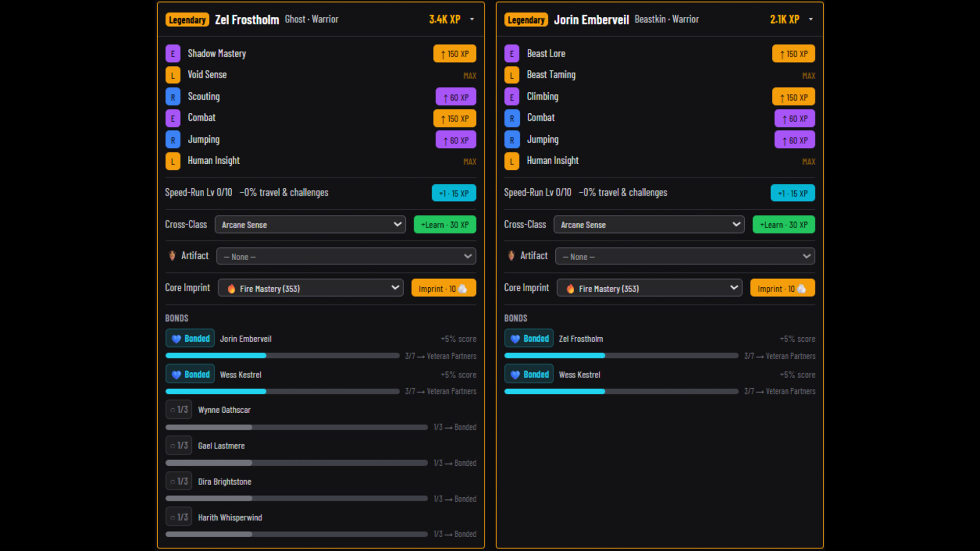Click the Rare rank icon beside Jorin's Combat
Viewport: 980px width, 551px height.
[x=511, y=118]
